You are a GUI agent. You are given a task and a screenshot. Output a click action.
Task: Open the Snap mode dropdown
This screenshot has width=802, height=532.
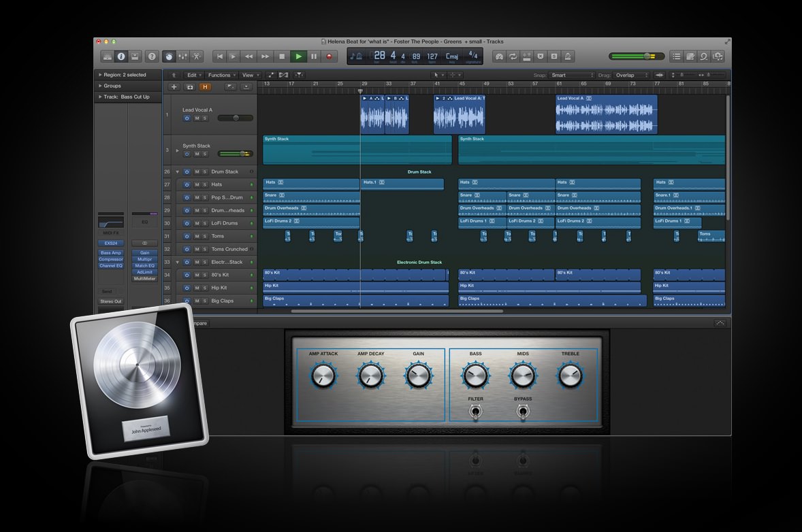[573, 75]
